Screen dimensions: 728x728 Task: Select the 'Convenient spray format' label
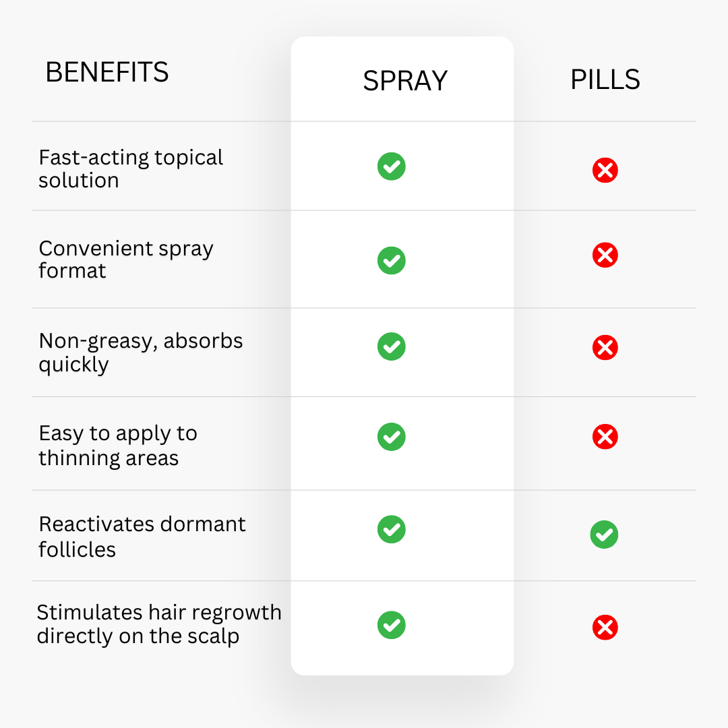[x=126, y=260]
